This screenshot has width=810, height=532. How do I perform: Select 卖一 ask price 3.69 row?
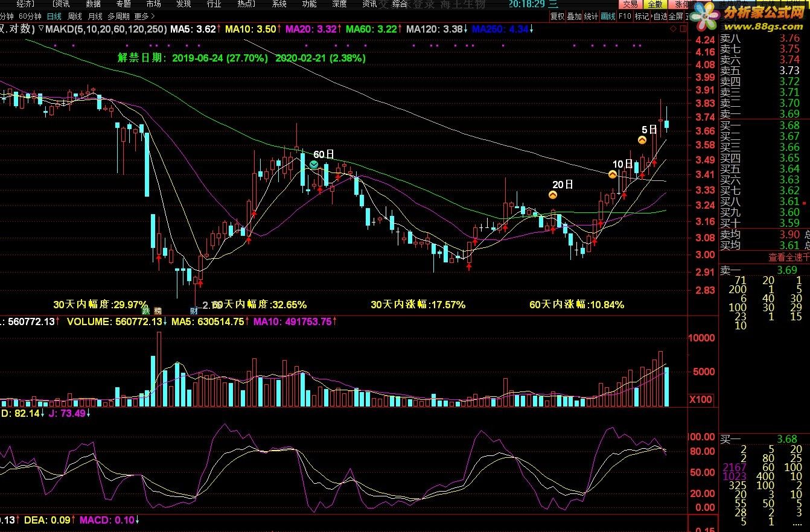tap(761, 114)
